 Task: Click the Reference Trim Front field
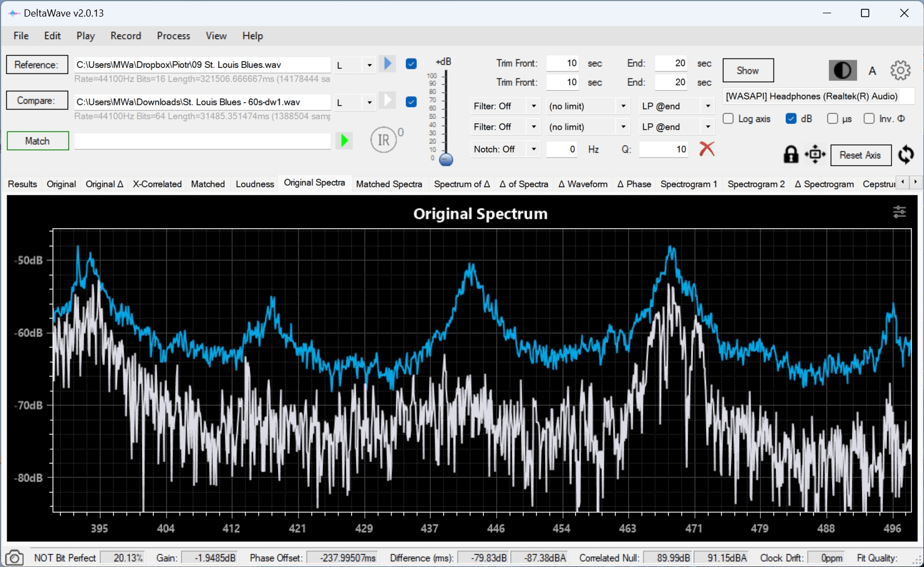[x=562, y=63]
